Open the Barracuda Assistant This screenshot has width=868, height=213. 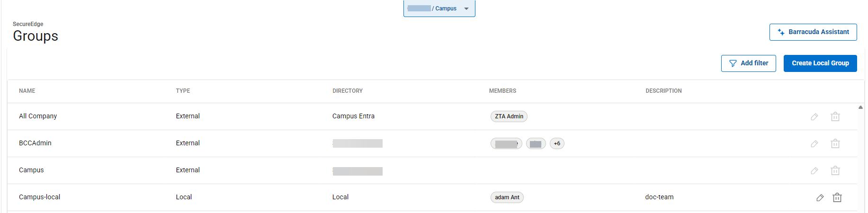coord(813,32)
